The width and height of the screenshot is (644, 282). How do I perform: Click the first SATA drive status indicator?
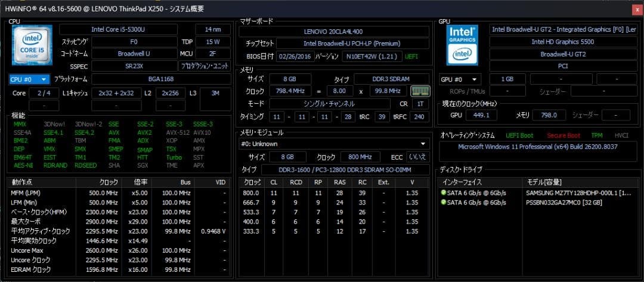click(x=443, y=193)
